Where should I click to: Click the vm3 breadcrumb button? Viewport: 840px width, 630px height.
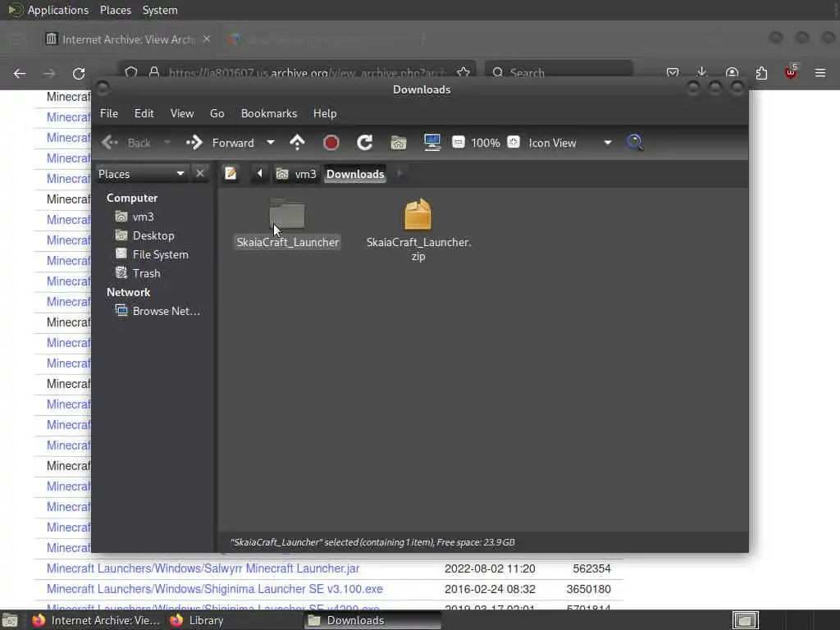pos(296,174)
